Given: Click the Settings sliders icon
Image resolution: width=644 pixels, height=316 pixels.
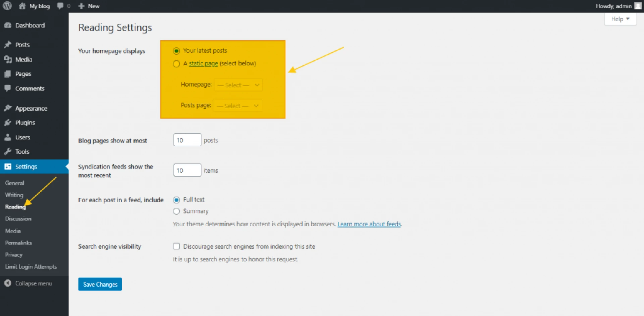Looking at the screenshot, I should tap(8, 166).
